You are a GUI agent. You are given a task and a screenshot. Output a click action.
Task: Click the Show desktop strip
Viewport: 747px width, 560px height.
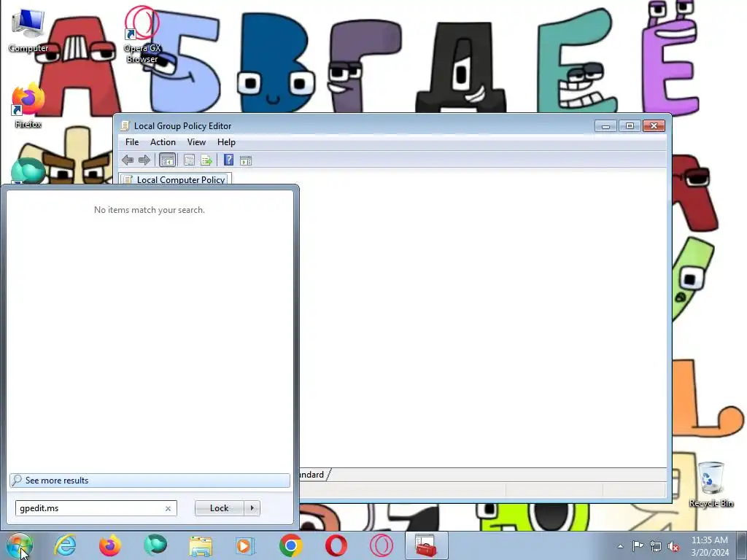click(742, 546)
